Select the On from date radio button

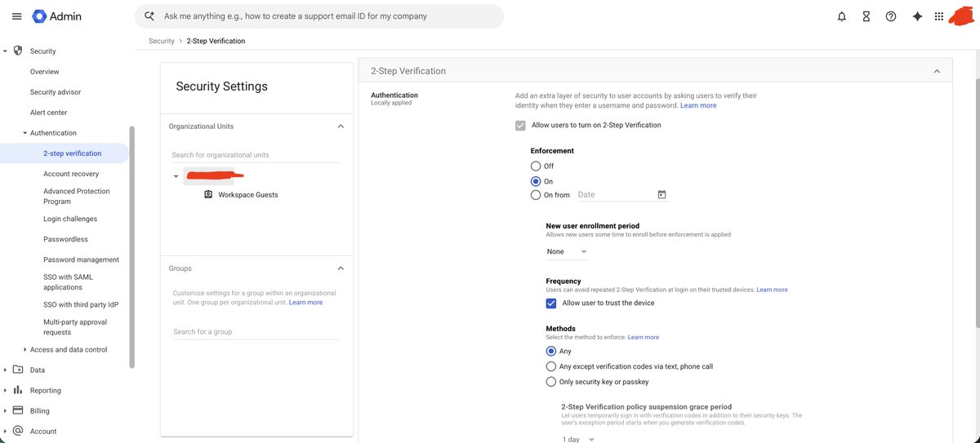537,196
